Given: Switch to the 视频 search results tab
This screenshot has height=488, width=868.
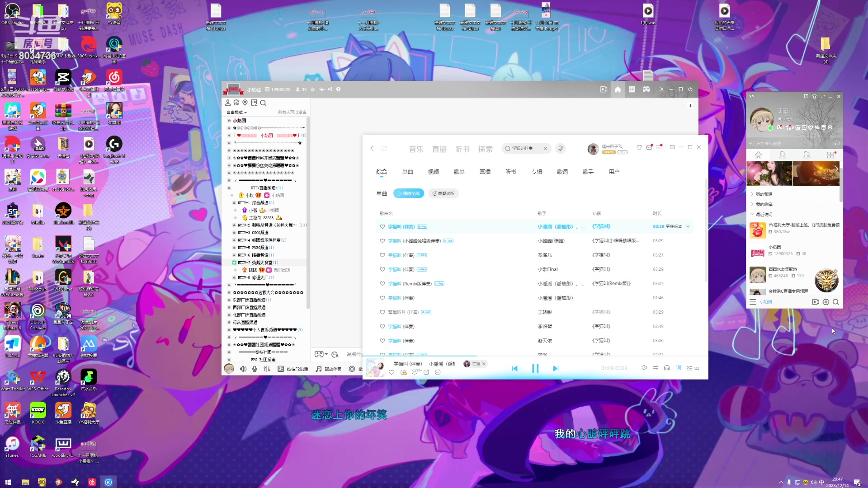Looking at the screenshot, I should (433, 172).
